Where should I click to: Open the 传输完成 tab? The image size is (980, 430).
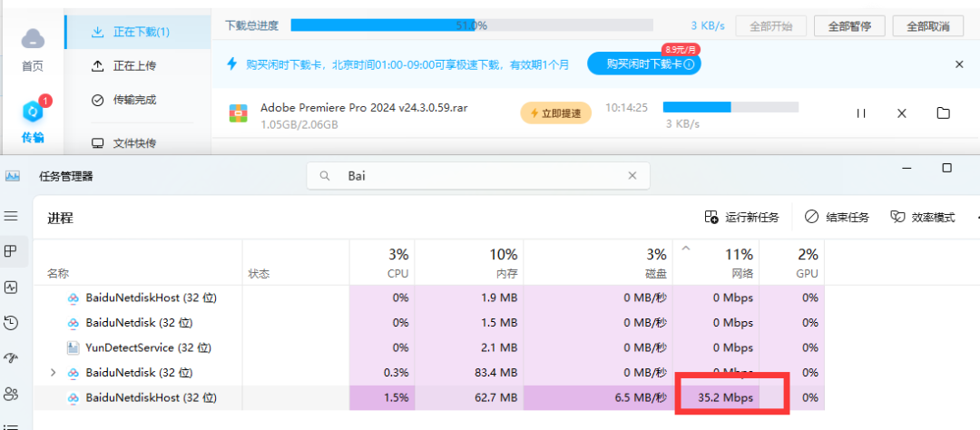tap(134, 100)
